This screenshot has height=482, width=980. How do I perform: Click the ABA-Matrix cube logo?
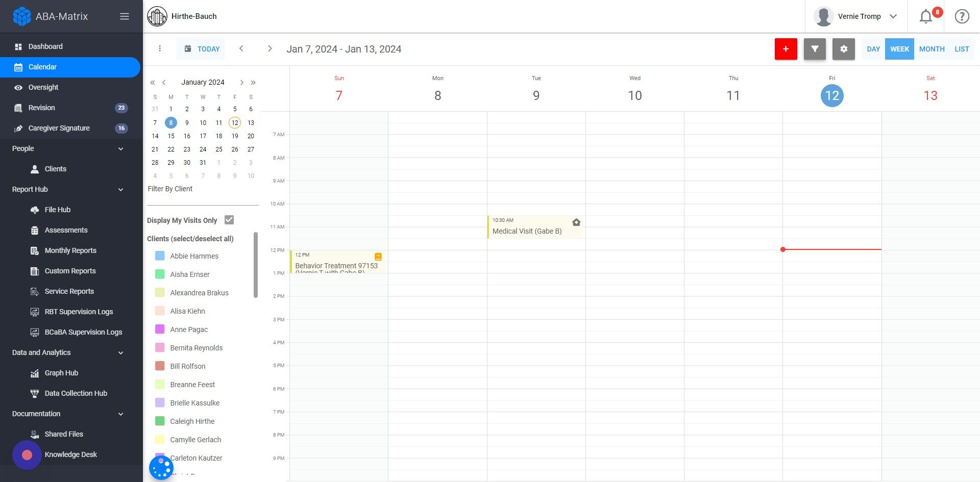pos(21,16)
